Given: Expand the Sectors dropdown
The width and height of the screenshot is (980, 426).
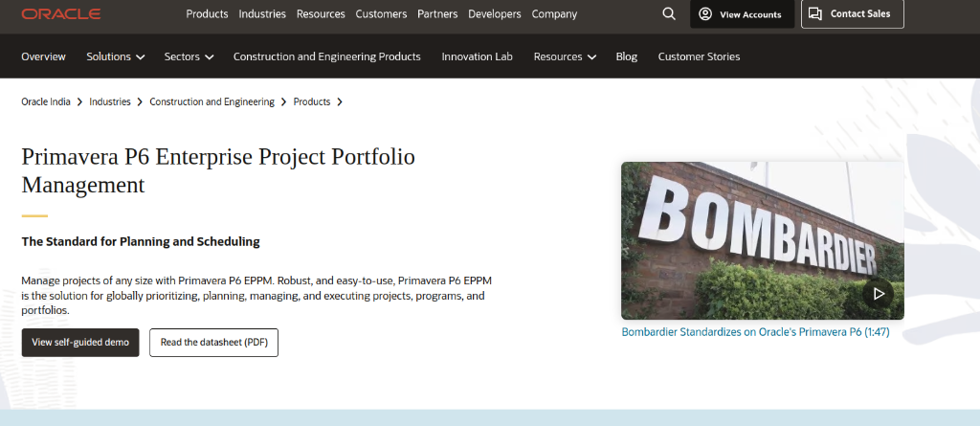Looking at the screenshot, I should pos(189,56).
